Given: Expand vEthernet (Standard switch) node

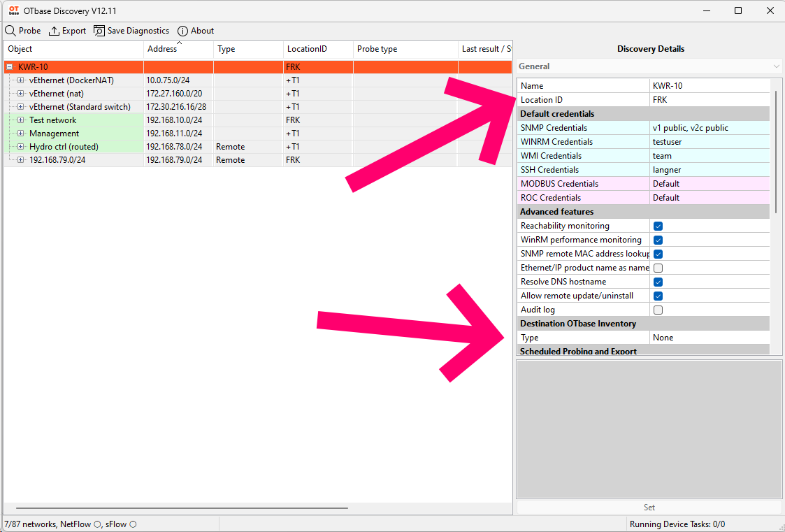Looking at the screenshot, I should pyautogui.click(x=20, y=106).
